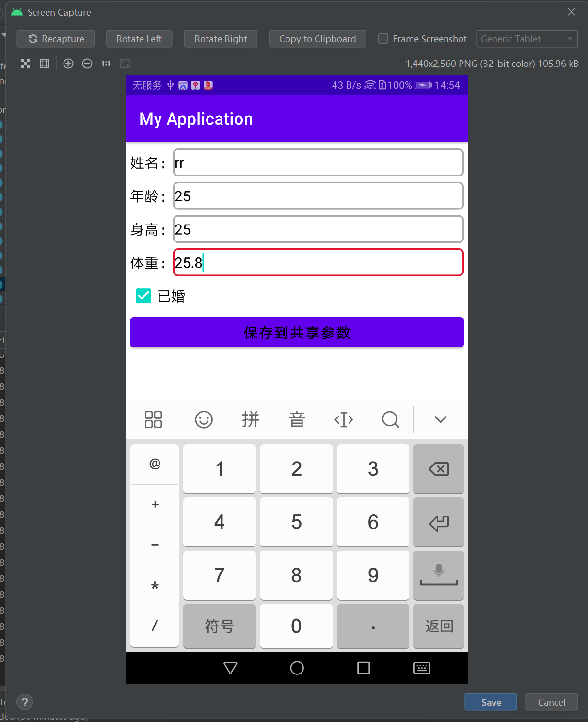Close the Screen Capture dialog
Screen dimensions: 588x722
pos(572,12)
